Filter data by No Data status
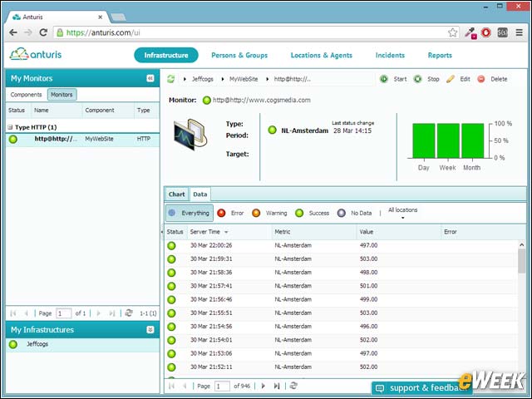The height and width of the screenshot is (399, 532). tap(355, 213)
